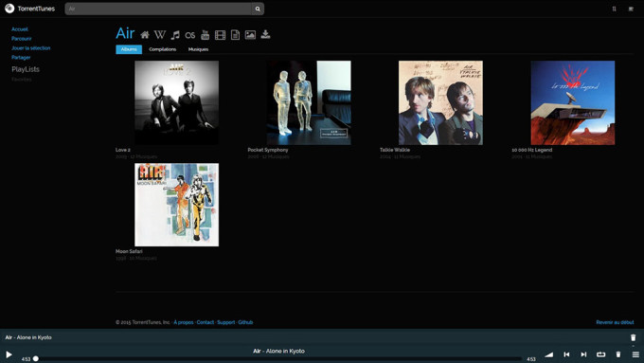Skip to the next track
Screen dimensions: 644x363
tap(583, 354)
